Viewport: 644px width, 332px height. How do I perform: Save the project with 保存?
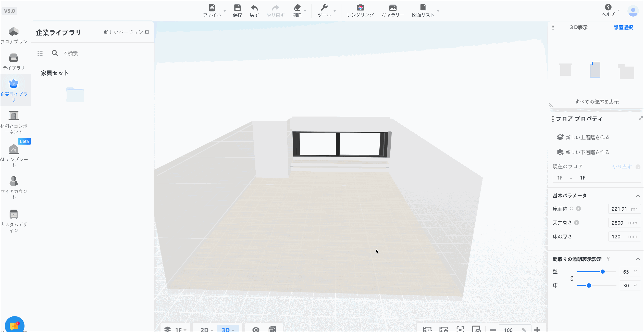pos(237,11)
